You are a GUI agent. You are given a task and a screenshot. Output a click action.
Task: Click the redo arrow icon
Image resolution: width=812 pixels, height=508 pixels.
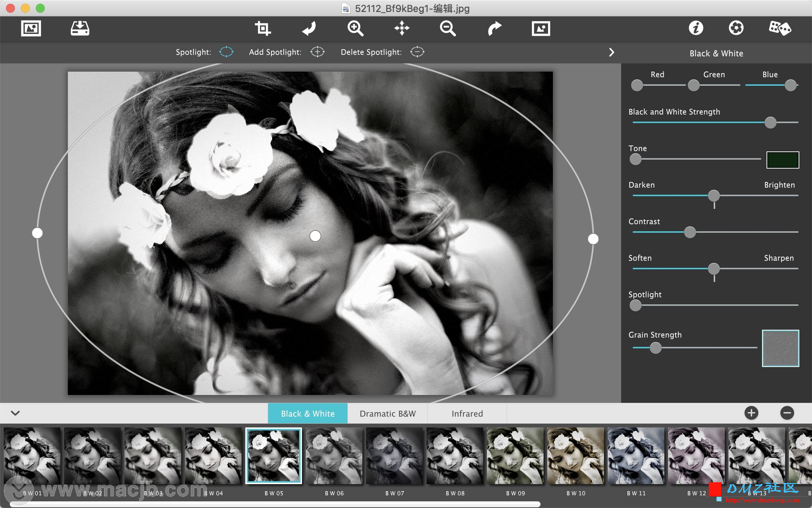[x=495, y=28]
